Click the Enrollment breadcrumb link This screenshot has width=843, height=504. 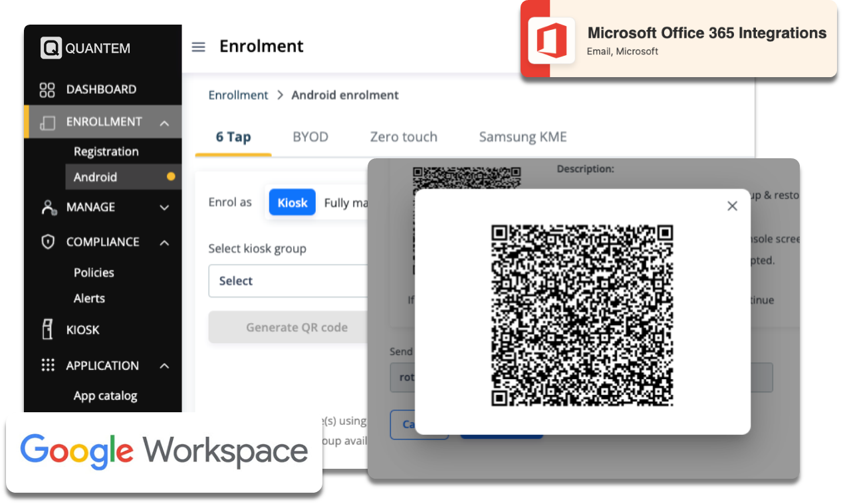click(238, 95)
